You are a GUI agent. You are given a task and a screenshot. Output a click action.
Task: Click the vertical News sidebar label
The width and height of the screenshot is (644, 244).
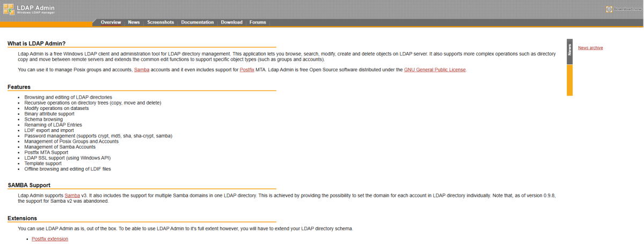(x=569, y=51)
